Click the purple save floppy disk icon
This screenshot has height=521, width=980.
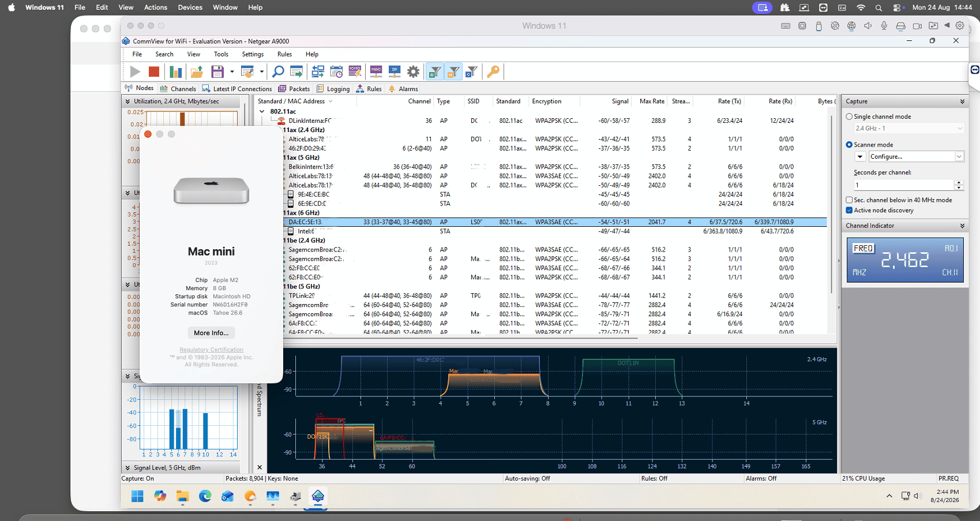(x=217, y=72)
